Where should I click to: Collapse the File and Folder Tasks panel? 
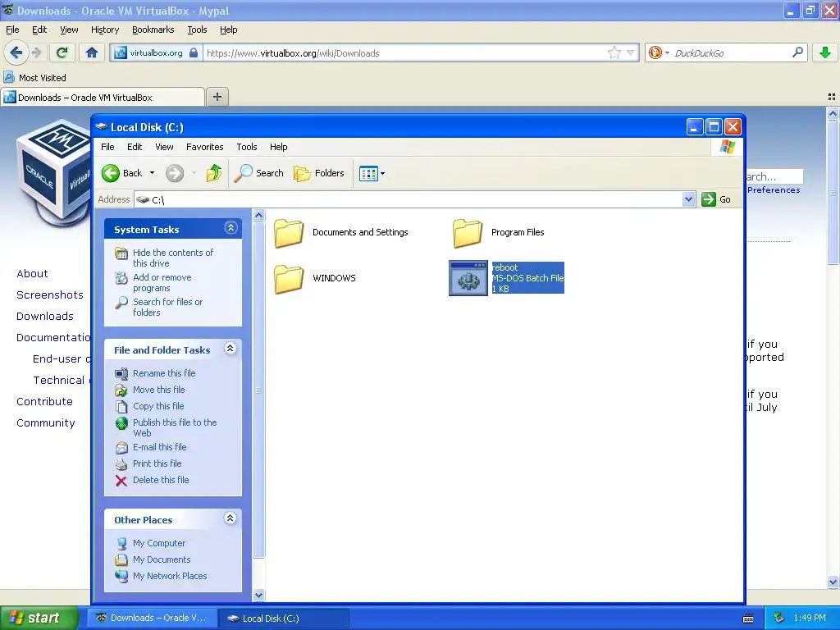[x=231, y=349]
